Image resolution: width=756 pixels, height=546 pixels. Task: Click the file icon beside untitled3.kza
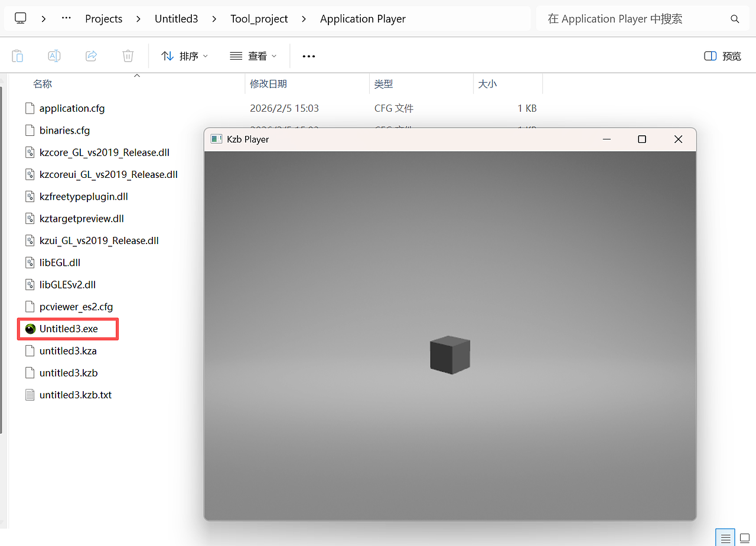30,351
